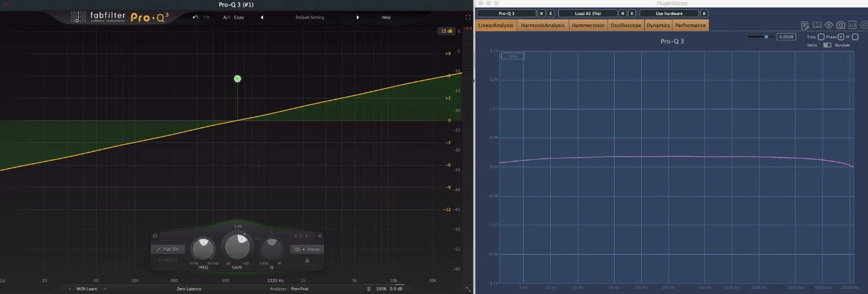The width and height of the screenshot is (868, 294).
Task: Toggle the A/B state button
Action: tap(226, 17)
